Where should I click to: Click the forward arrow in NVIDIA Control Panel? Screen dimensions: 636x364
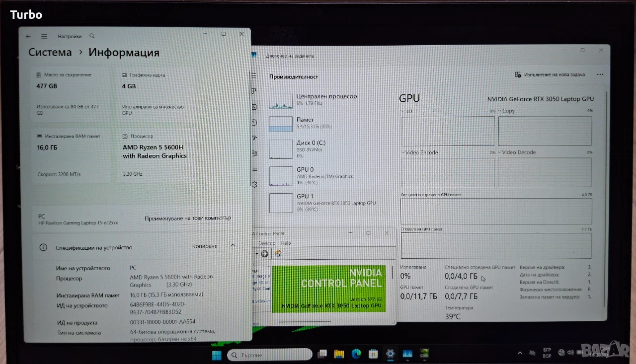point(265,253)
